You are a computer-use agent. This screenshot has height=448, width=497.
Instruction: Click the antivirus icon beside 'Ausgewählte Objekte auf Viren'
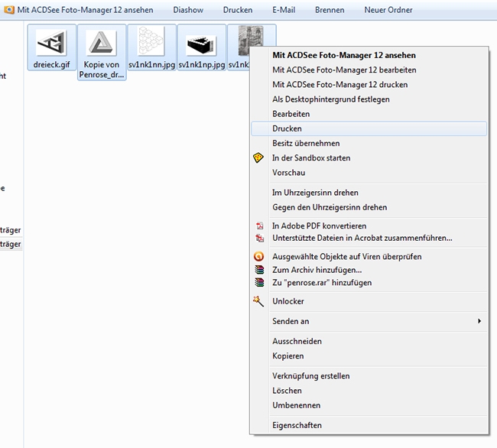258,256
